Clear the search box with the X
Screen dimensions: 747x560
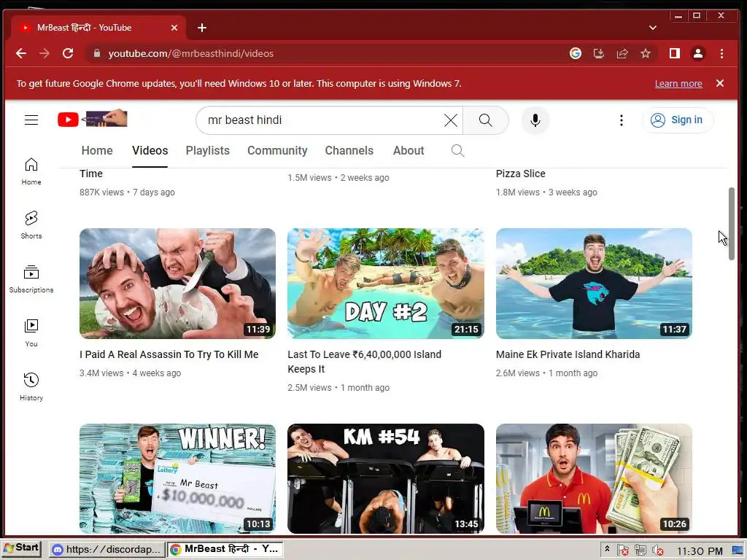[450, 120]
